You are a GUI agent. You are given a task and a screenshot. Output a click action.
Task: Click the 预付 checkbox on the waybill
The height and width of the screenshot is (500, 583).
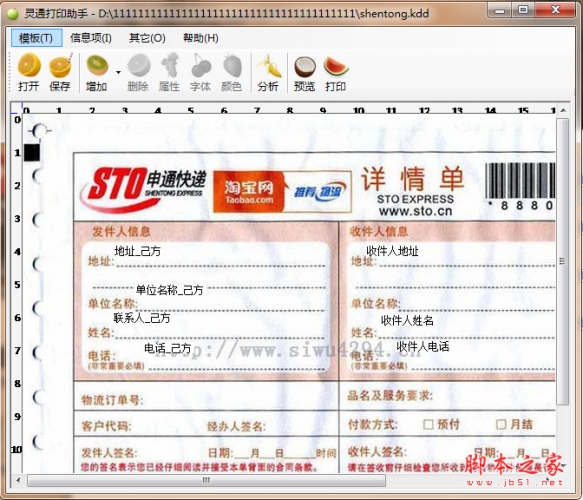pos(428,424)
